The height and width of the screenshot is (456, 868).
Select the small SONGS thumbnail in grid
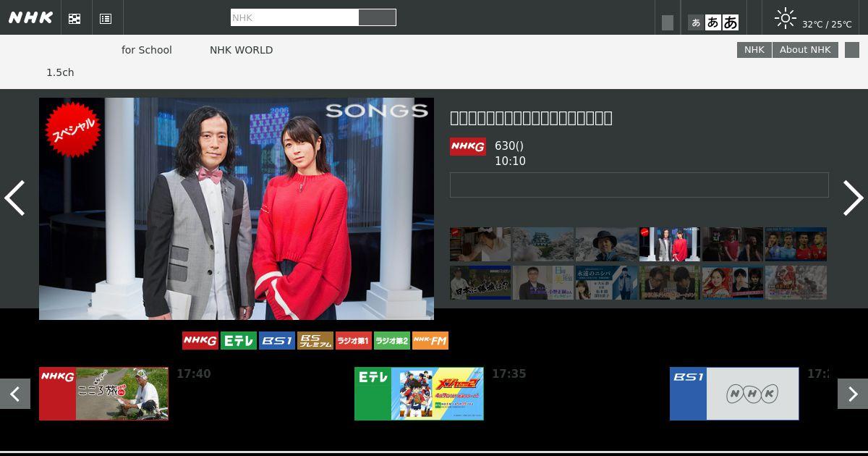[x=670, y=245]
